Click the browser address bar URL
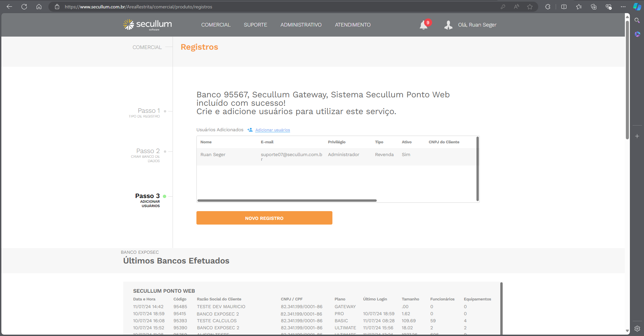The image size is (644, 336). pos(138,7)
